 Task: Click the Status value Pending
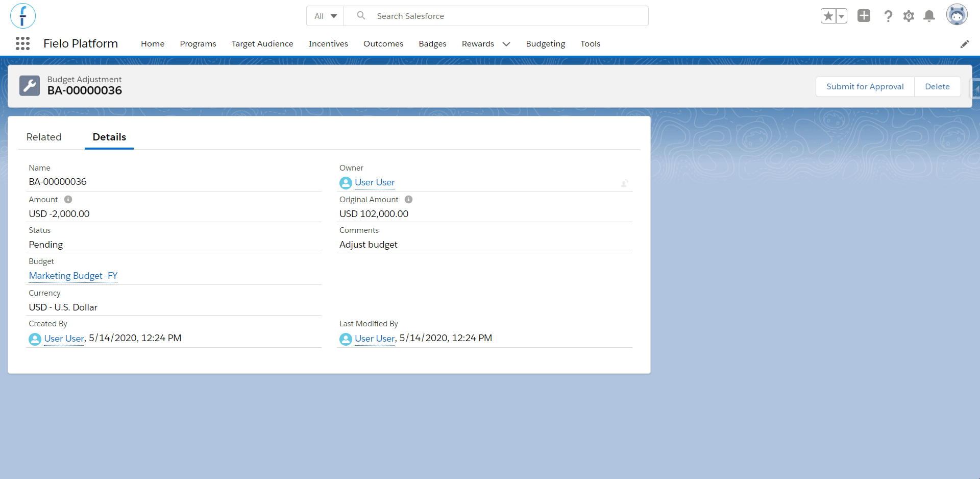(46, 245)
